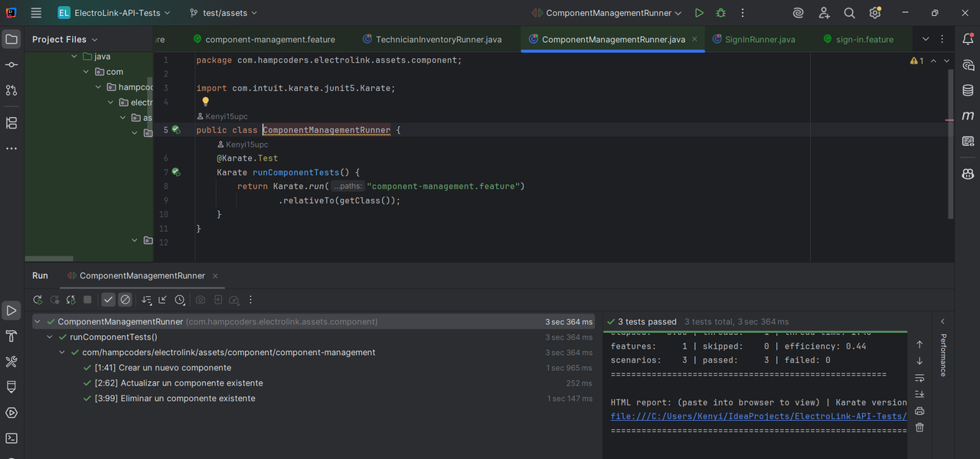This screenshot has width=980, height=459.
Task: Open the HTML report file link
Action: [758, 416]
